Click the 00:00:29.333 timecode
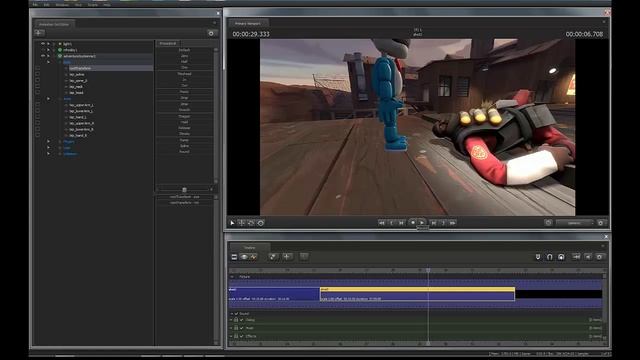Screen dimensions: 640x360 pyautogui.click(x=251, y=34)
